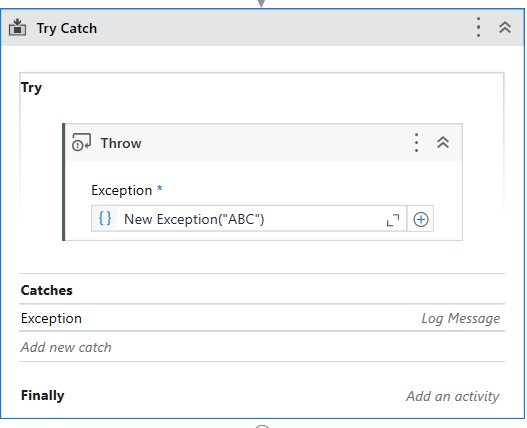Expand the Exception catch row
This screenshot has height=428, width=527.
(x=262, y=318)
